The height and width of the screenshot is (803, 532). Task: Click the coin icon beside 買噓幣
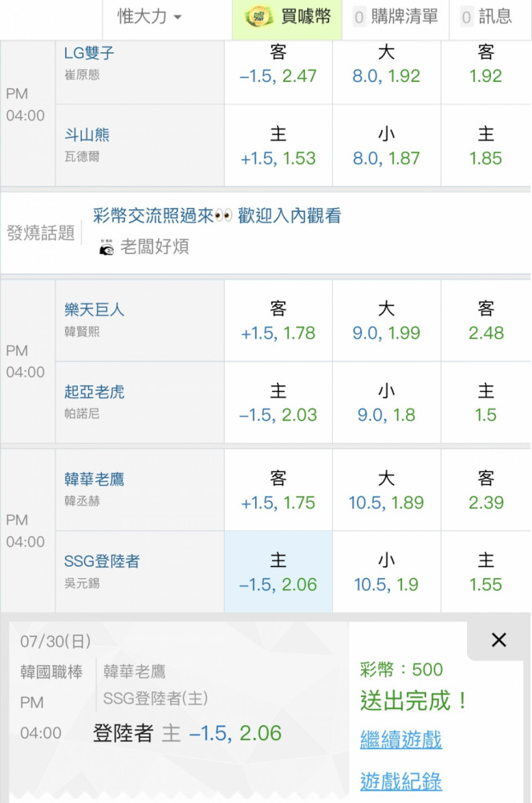(x=259, y=17)
